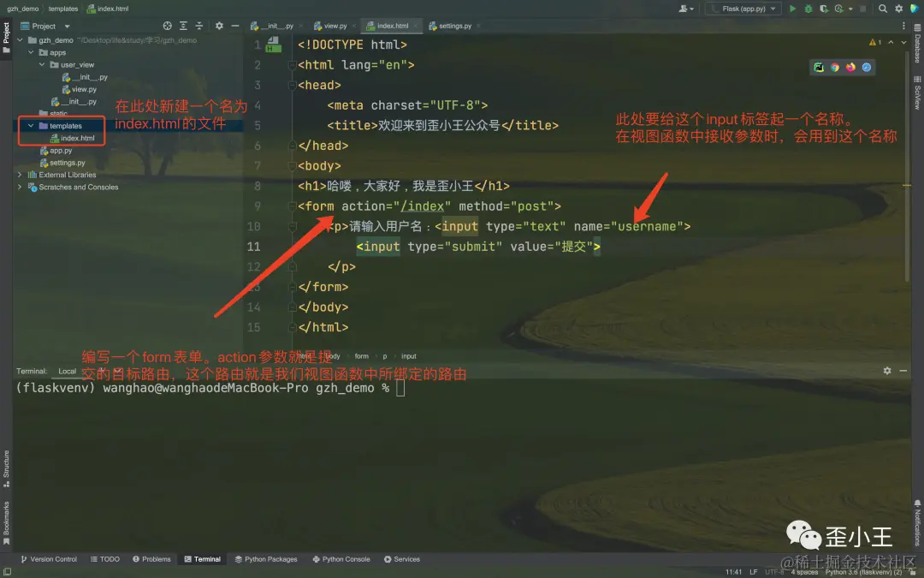Open Version Control tool tab
924x578 pixels.
coord(48,559)
